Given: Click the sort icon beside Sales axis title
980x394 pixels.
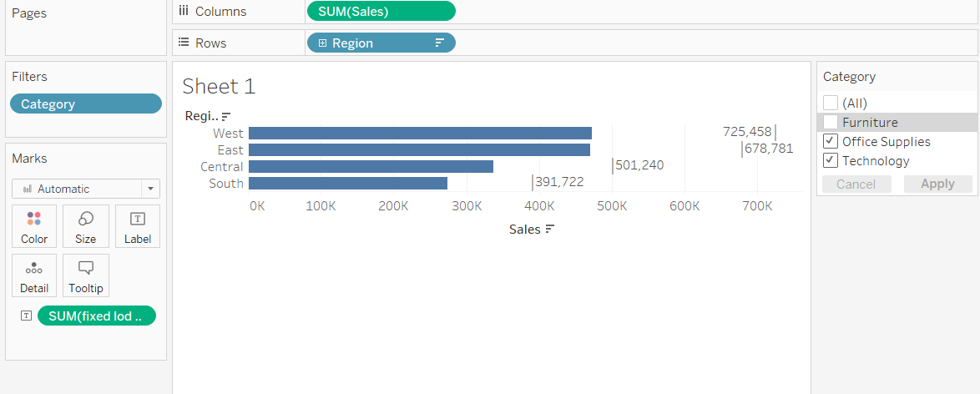Looking at the screenshot, I should tap(549, 230).
